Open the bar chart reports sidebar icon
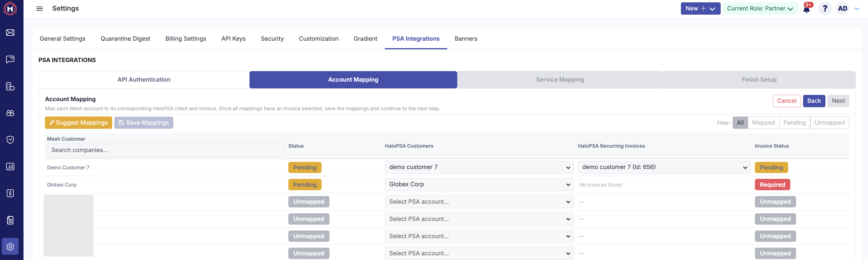868x260 pixels. 10,166
